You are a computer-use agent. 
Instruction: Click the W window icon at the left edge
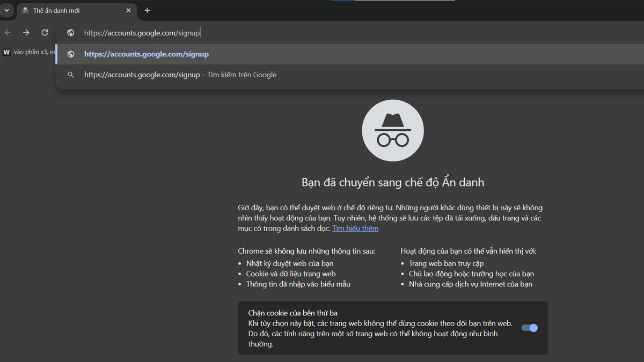pyautogui.click(x=6, y=52)
